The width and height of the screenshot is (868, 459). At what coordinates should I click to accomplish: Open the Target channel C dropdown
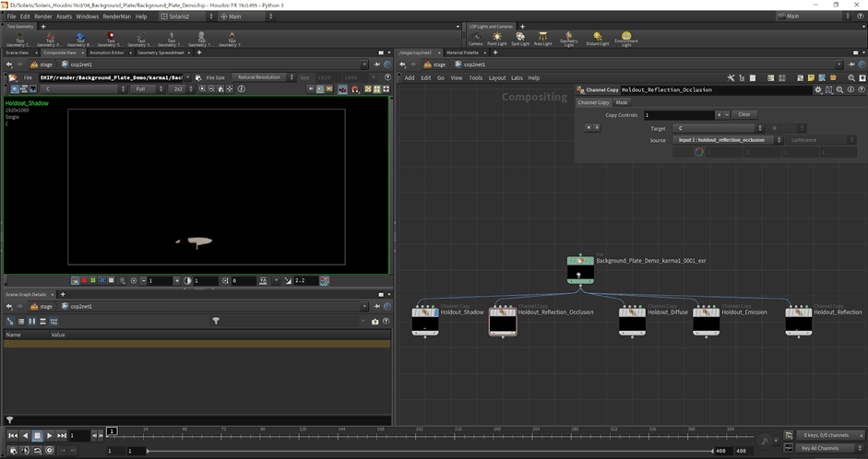tap(718, 128)
